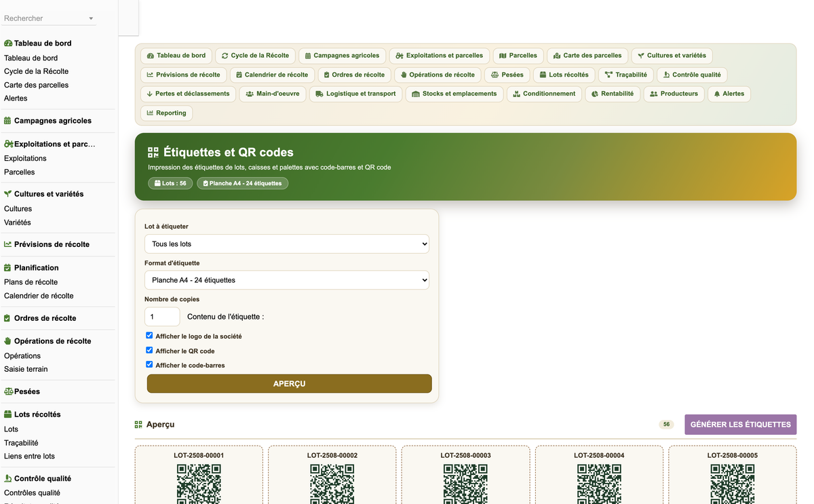This screenshot has height=504, width=814.
Task: Open the Lot à étiqueter dropdown
Action: 287,244
